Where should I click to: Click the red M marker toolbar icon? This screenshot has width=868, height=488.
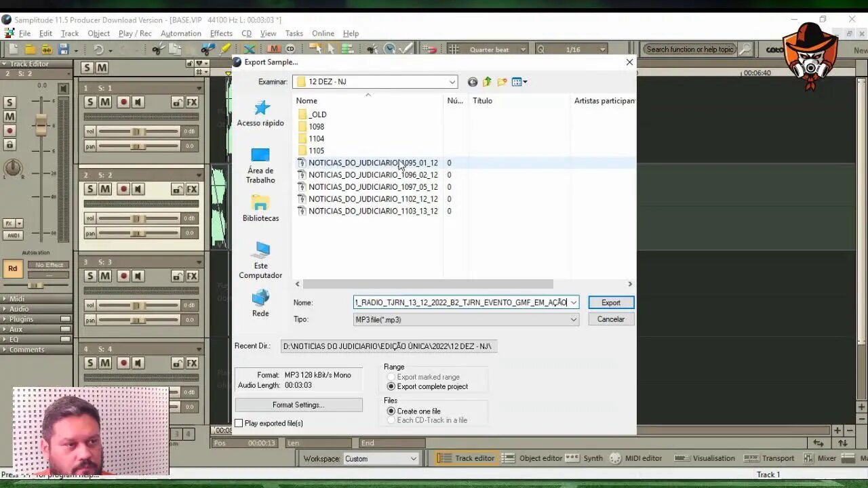tap(274, 49)
